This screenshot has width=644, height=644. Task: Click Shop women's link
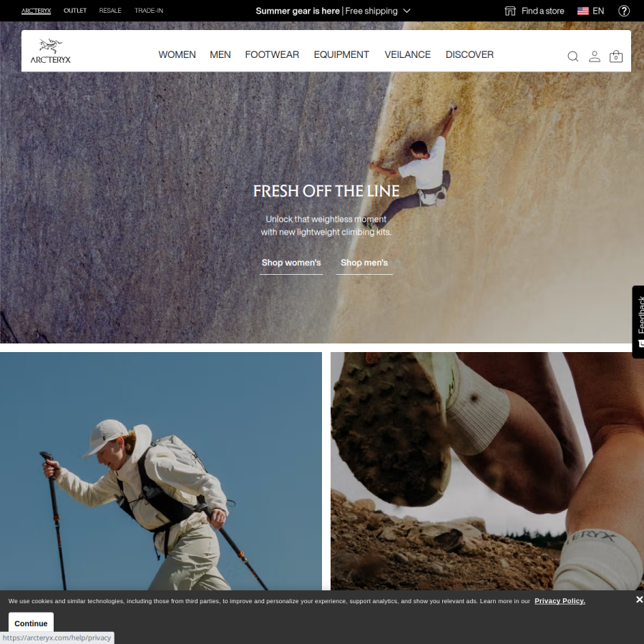tap(291, 263)
